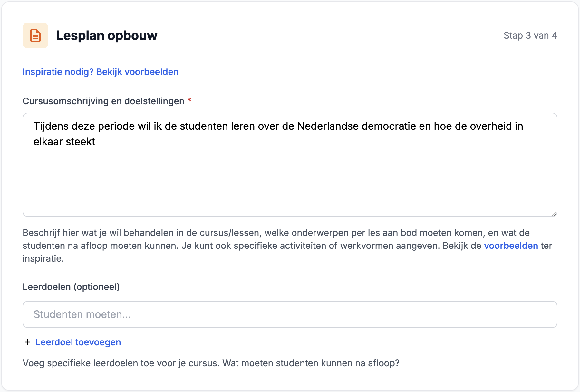Open the Bekijk voorbeelden inspiration link

[137, 72]
